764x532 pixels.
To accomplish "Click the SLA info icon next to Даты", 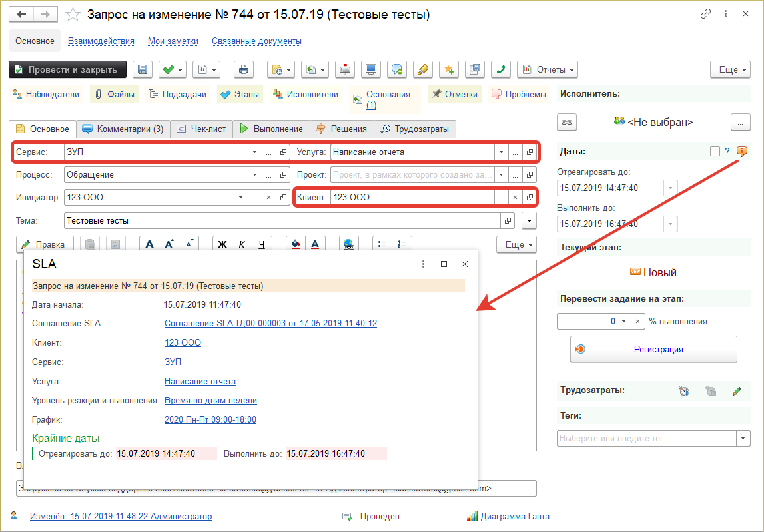I will coord(741,152).
